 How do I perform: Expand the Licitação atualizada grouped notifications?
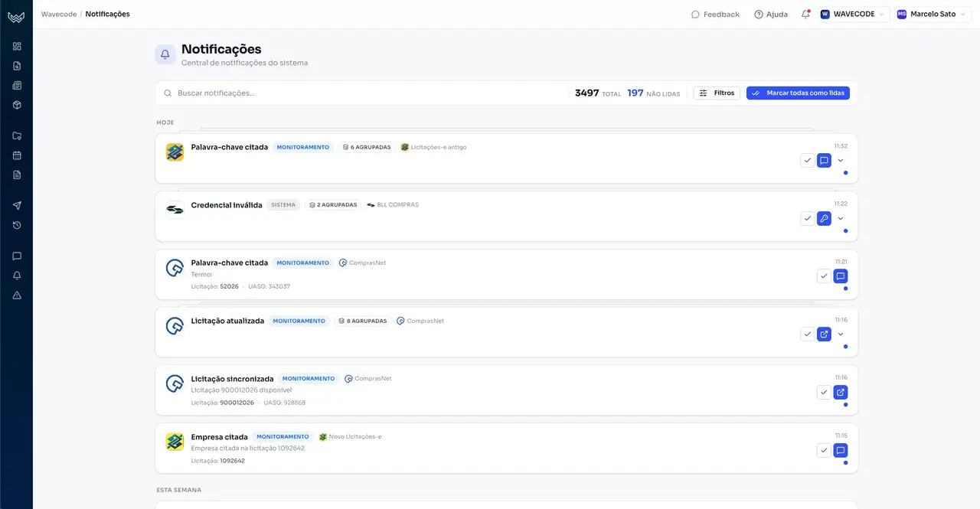coord(841,334)
